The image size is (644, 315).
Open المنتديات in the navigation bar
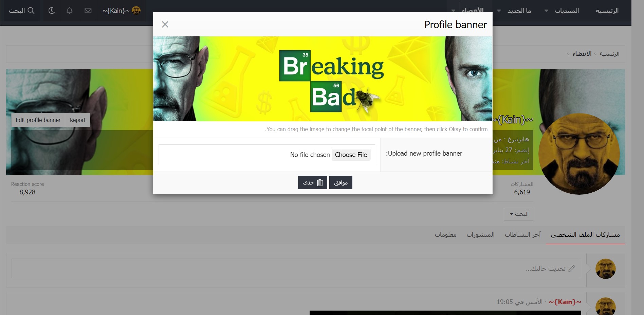(x=567, y=11)
